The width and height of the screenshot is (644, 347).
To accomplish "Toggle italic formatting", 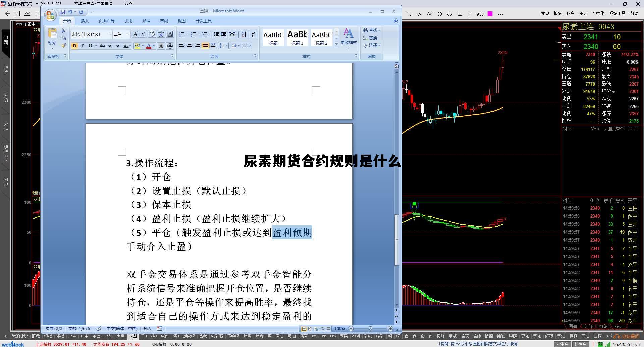I will click(x=82, y=46).
